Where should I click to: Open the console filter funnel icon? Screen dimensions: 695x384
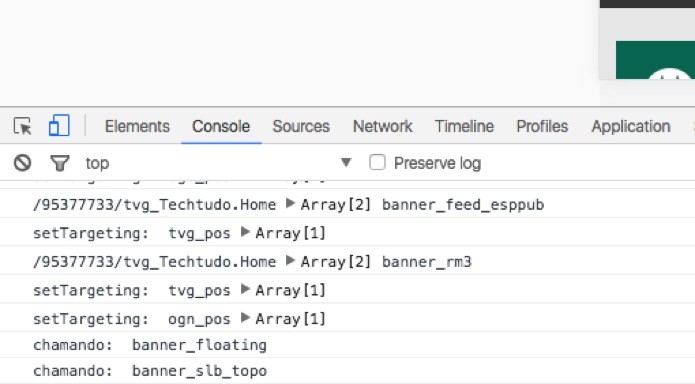pyautogui.click(x=59, y=163)
